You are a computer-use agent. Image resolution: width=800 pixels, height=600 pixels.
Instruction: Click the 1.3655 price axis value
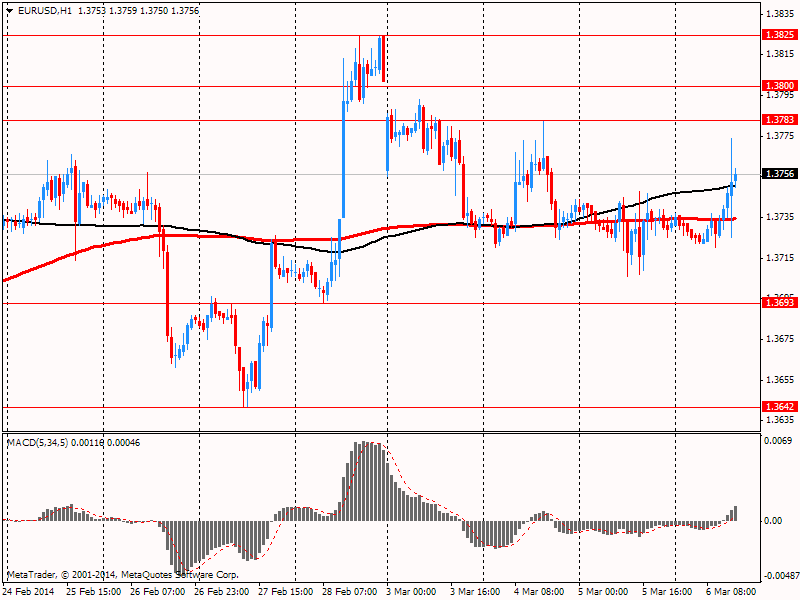(780, 380)
